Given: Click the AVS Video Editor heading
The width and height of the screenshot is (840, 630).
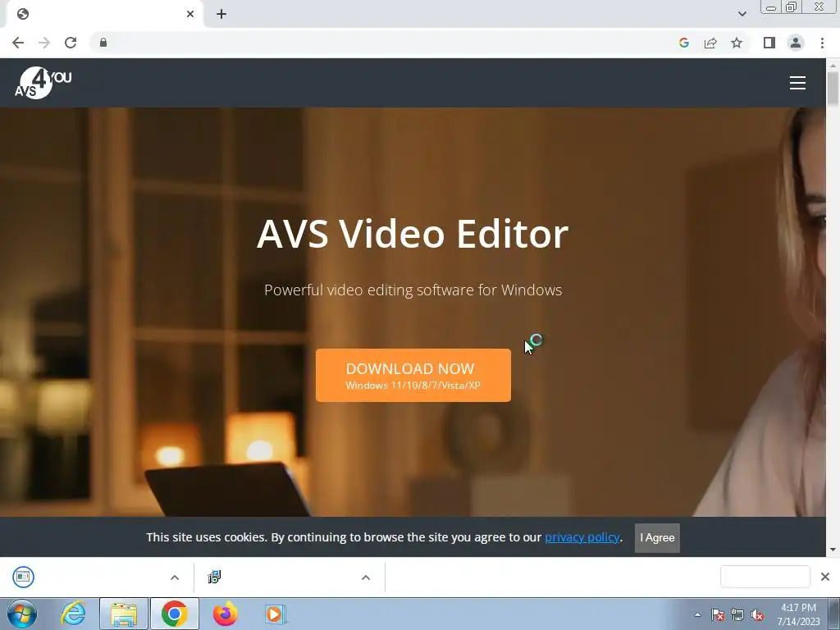Looking at the screenshot, I should click(x=413, y=234).
